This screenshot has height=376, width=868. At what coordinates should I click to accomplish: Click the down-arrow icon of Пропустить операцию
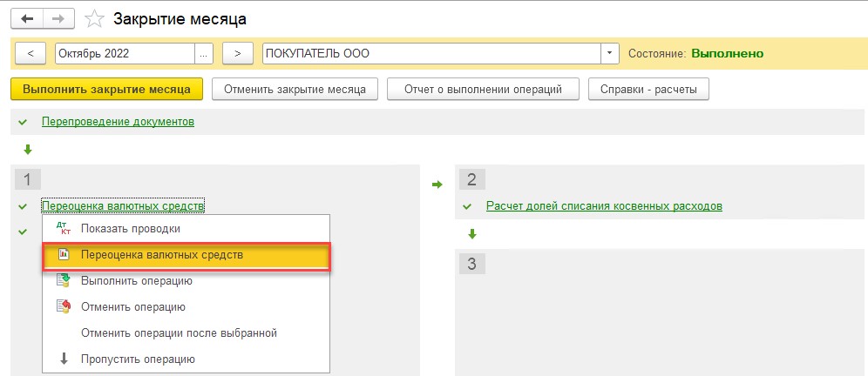pyautogui.click(x=64, y=359)
